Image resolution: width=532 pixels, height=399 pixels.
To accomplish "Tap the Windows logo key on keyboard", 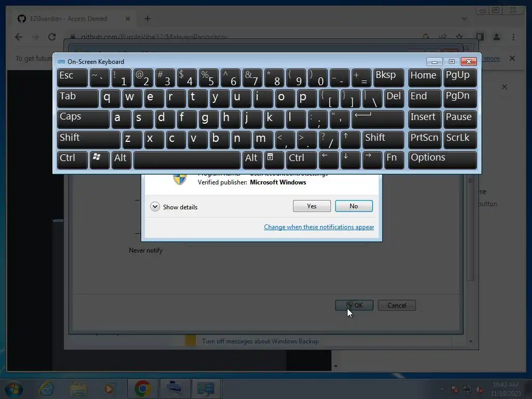I will point(99,160).
